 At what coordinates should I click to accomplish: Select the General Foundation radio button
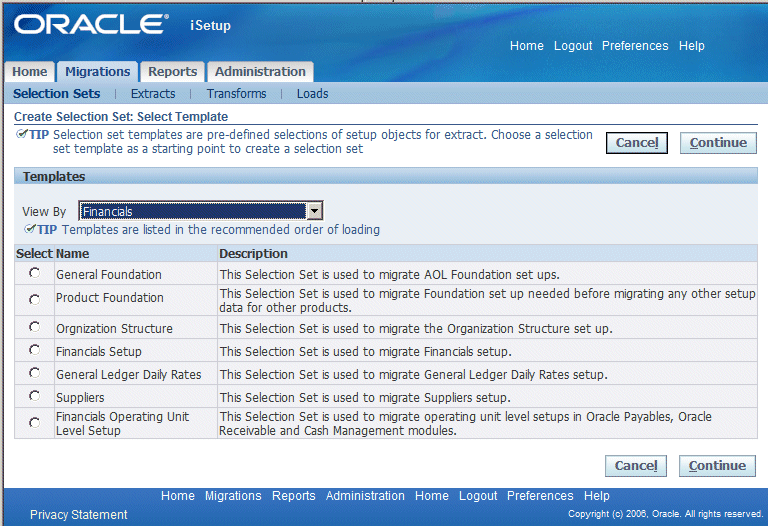click(x=34, y=273)
